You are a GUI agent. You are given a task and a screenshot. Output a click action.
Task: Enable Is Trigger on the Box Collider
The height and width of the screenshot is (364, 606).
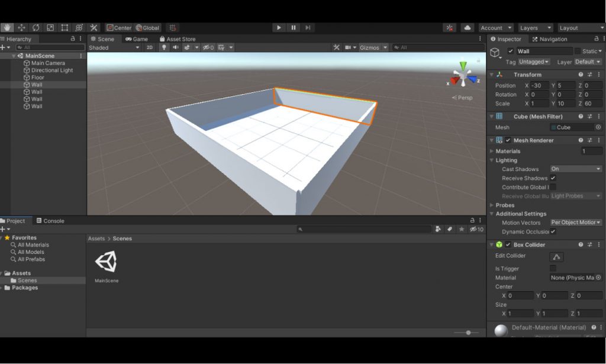click(553, 268)
